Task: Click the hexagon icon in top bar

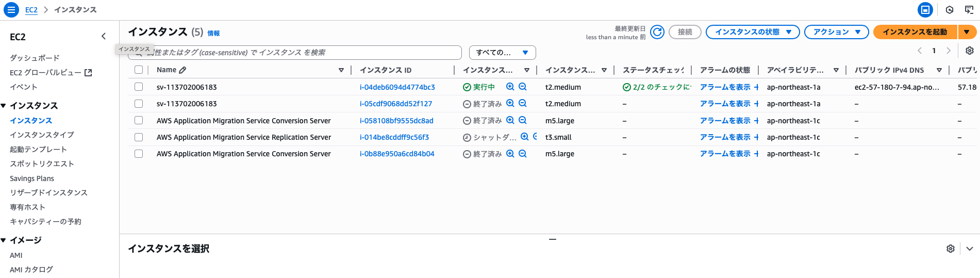Action: 949,10
